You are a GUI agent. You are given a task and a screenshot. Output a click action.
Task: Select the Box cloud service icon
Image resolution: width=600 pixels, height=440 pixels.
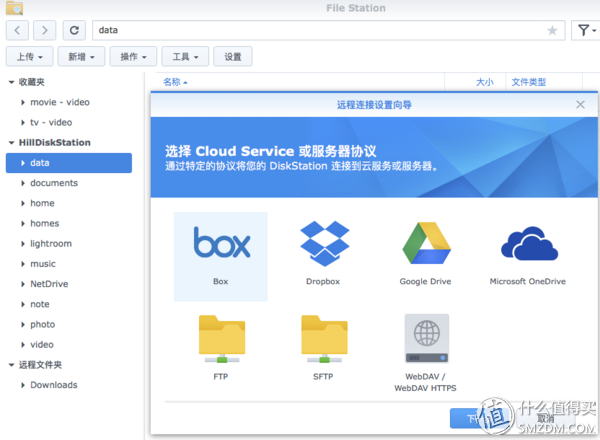click(222, 243)
